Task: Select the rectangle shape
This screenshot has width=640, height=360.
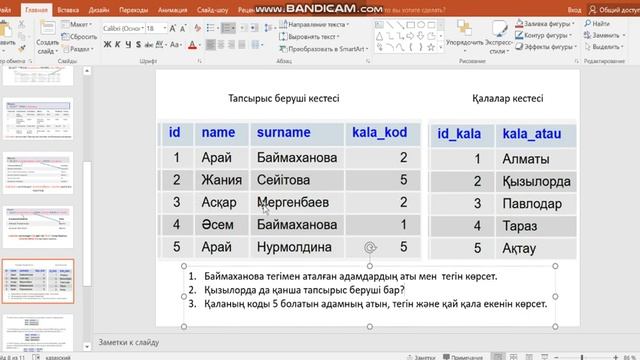Action: click(411, 25)
